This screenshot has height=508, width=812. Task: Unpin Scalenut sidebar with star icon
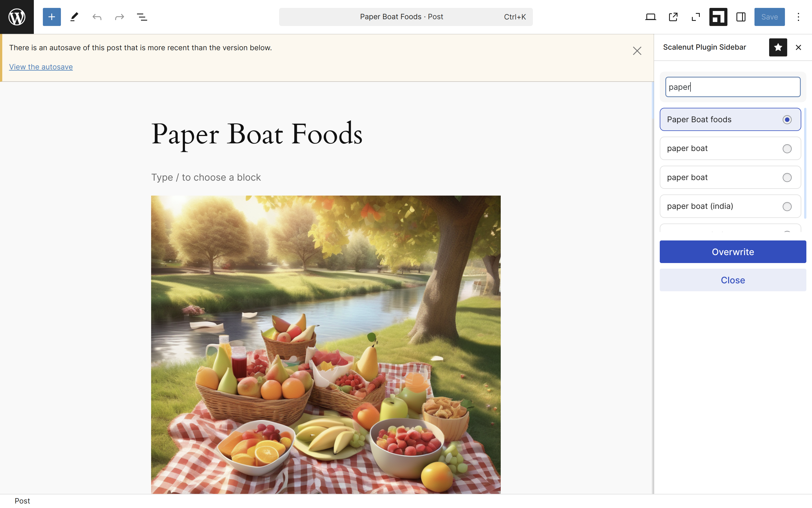(x=778, y=47)
